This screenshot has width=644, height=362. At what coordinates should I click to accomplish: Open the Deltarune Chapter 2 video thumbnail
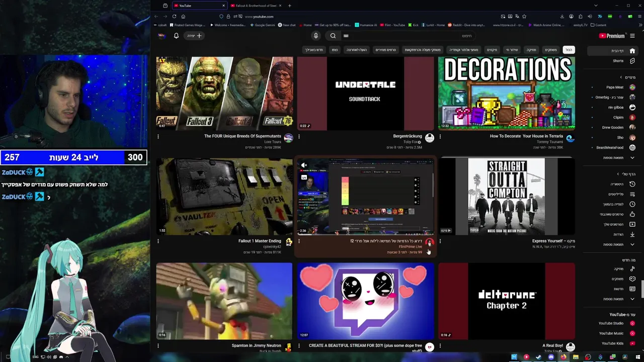point(507,301)
